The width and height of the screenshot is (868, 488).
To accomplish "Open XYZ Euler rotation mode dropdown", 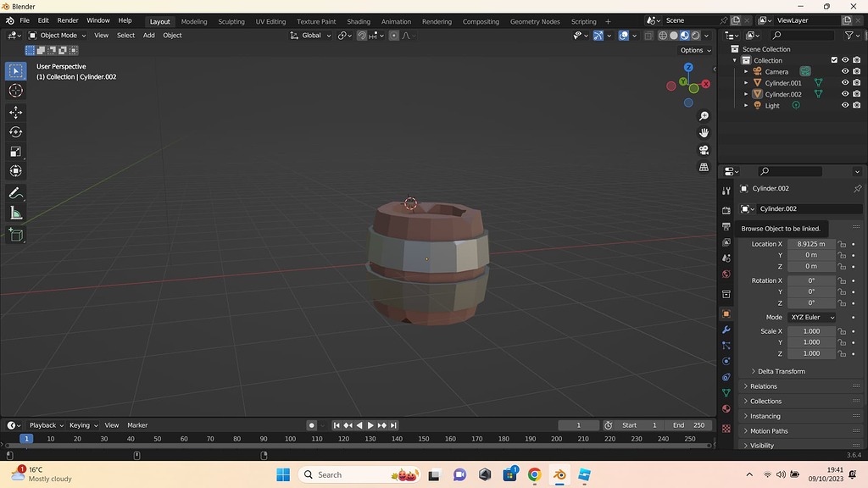I will [811, 317].
